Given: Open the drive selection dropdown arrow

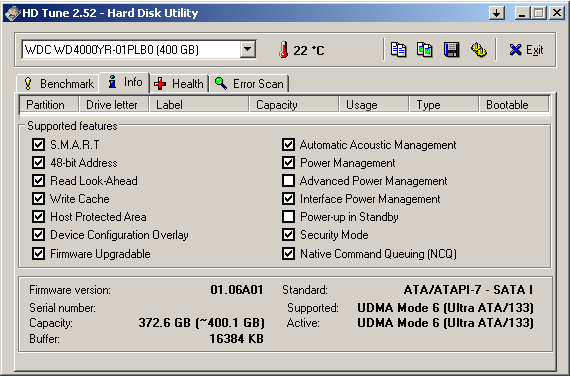Looking at the screenshot, I should pos(248,49).
